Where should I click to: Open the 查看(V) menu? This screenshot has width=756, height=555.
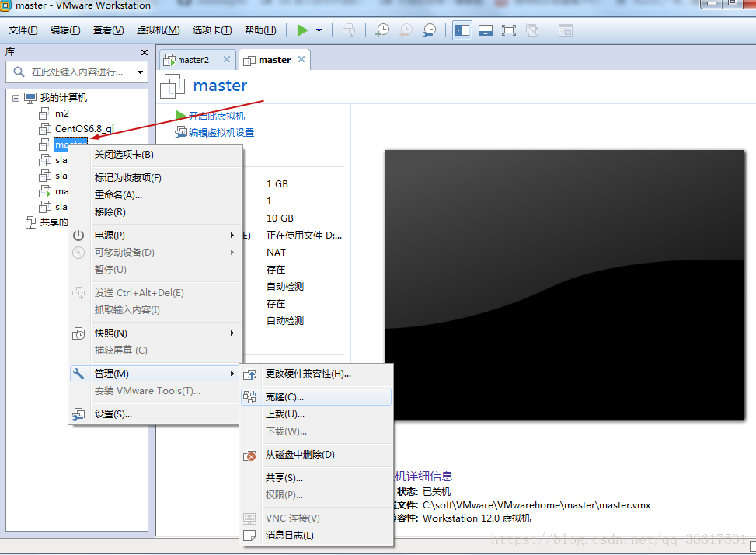point(108,30)
